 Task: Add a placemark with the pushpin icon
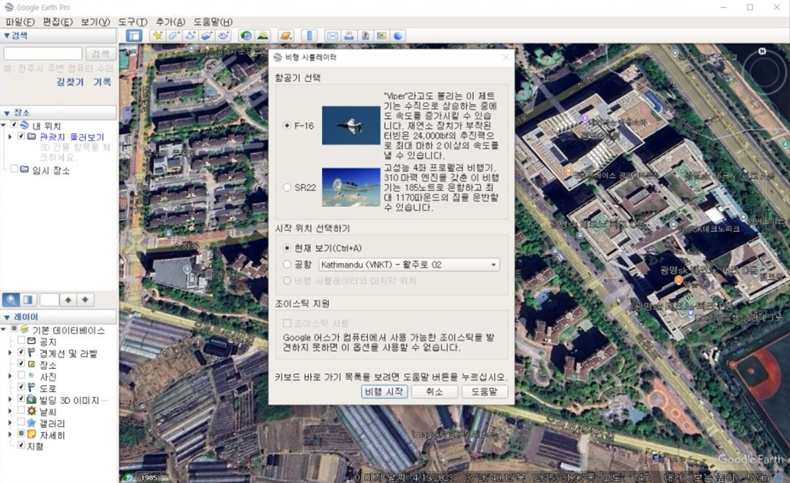click(158, 35)
